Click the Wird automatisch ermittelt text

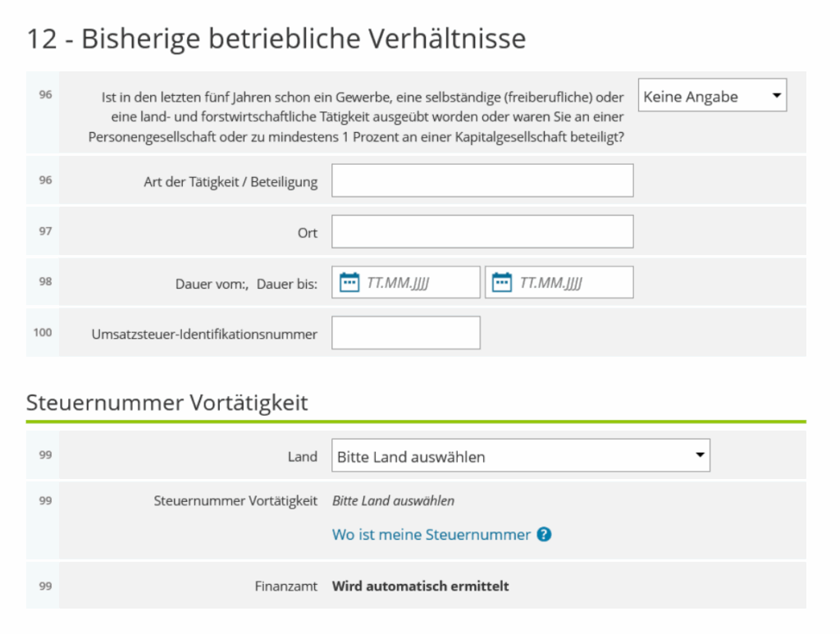pos(420,586)
